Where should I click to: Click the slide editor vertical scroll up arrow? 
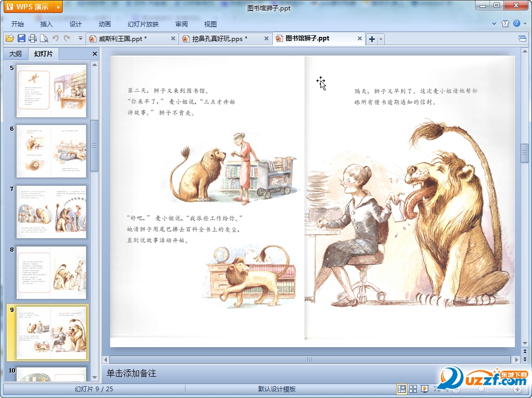(525, 51)
